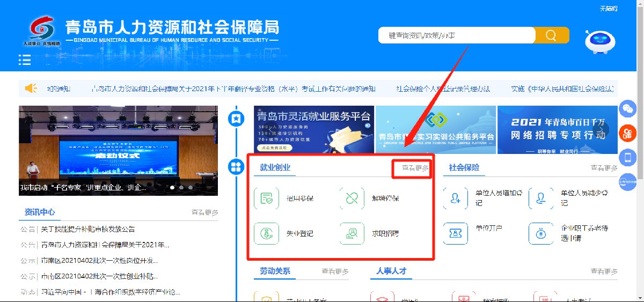Open the 资讯中心 tab heading
The image size is (644, 302).
point(40,212)
